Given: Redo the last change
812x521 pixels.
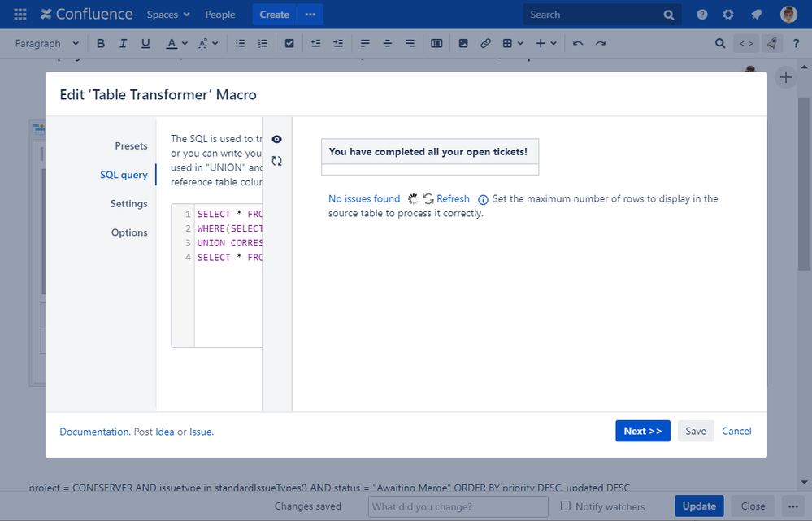Looking at the screenshot, I should pyautogui.click(x=600, y=44).
